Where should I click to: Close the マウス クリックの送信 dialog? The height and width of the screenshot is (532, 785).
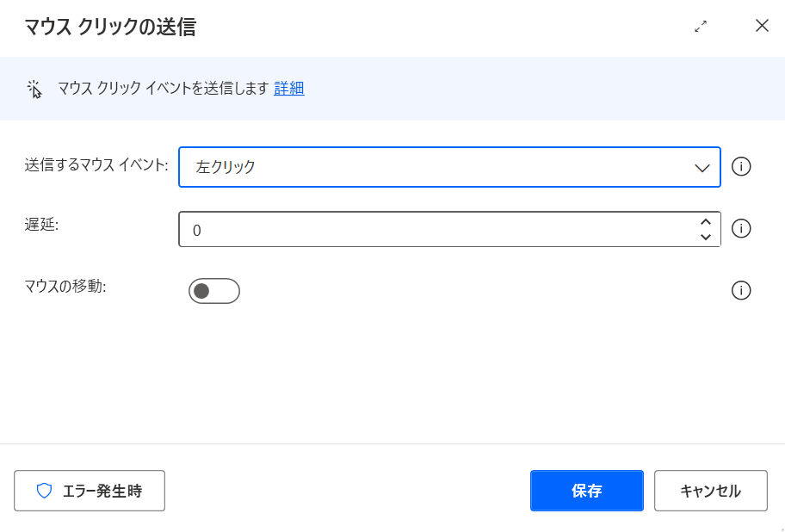coord(762,26)
